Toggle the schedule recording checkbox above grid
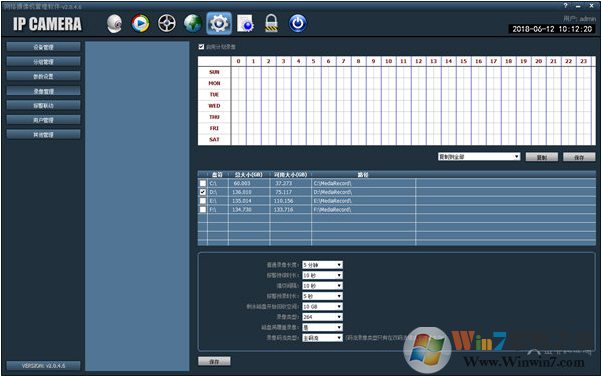The width and height of the screenshot is (601, 376). (201, 47)
